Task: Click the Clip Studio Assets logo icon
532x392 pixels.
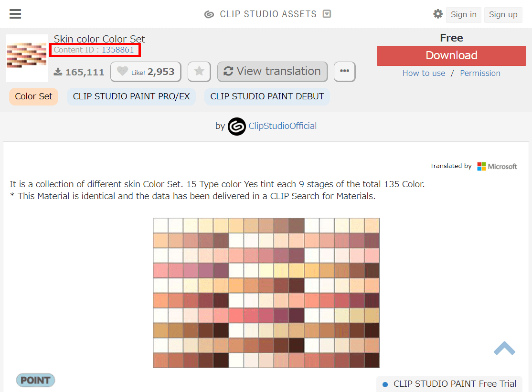Action: click(209, 14)
